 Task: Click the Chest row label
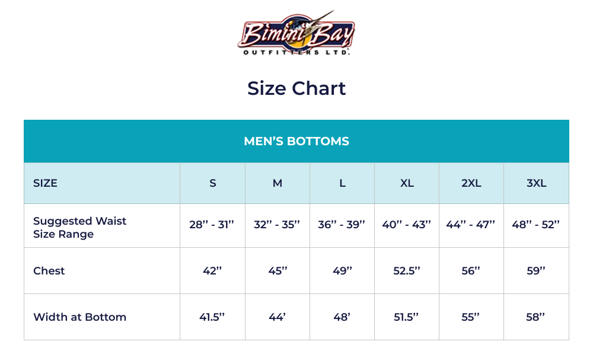(49, 270)
